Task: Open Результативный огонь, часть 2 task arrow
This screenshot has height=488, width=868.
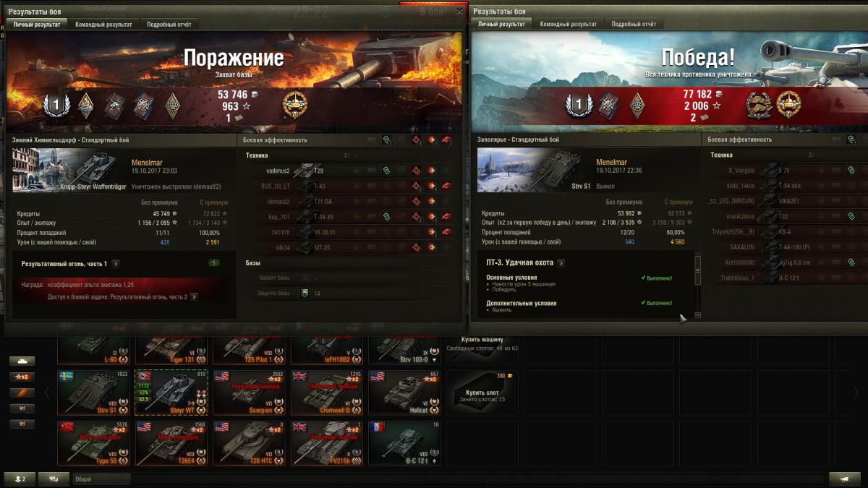Action: (194, 297)
